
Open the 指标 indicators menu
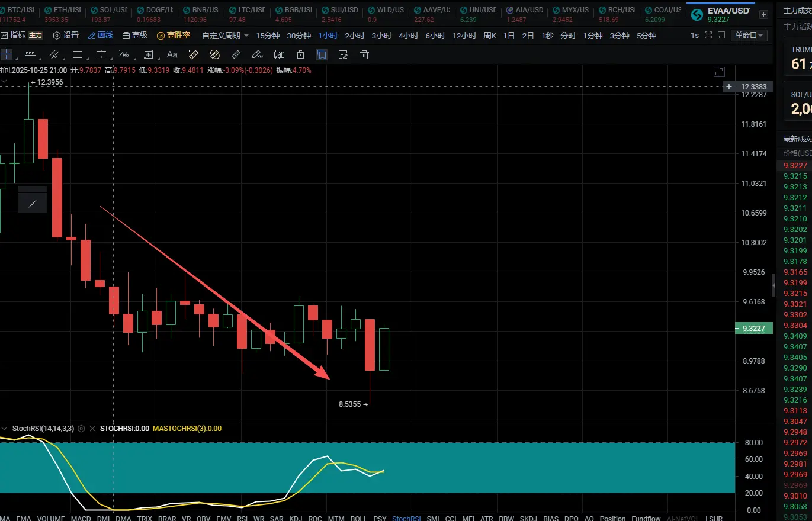click(x=14, y=36)
